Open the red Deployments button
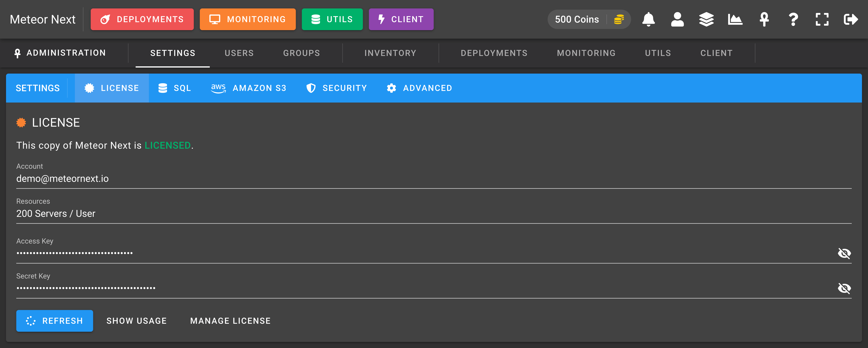 pyautogui.click(x=142, y=19)
